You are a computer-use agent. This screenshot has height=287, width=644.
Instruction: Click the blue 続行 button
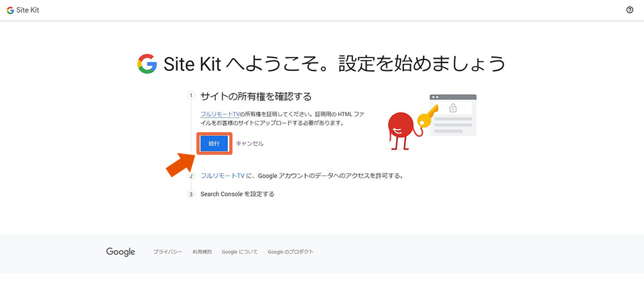pyautogui.click(x=214, y=143)
